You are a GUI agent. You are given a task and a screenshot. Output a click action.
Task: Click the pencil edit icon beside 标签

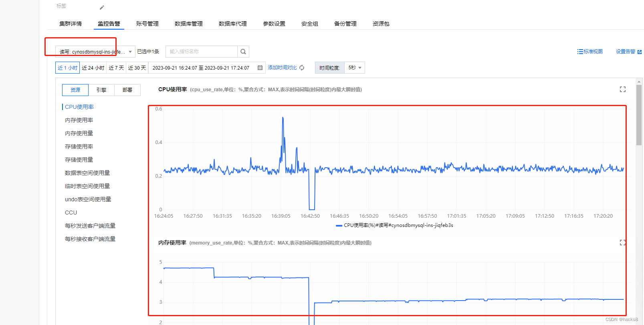pyautogui.click(x=102, y=8)
